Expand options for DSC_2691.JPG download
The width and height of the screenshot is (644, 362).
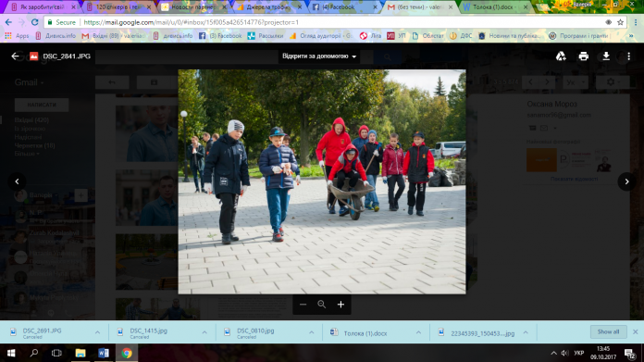(97, 332)
